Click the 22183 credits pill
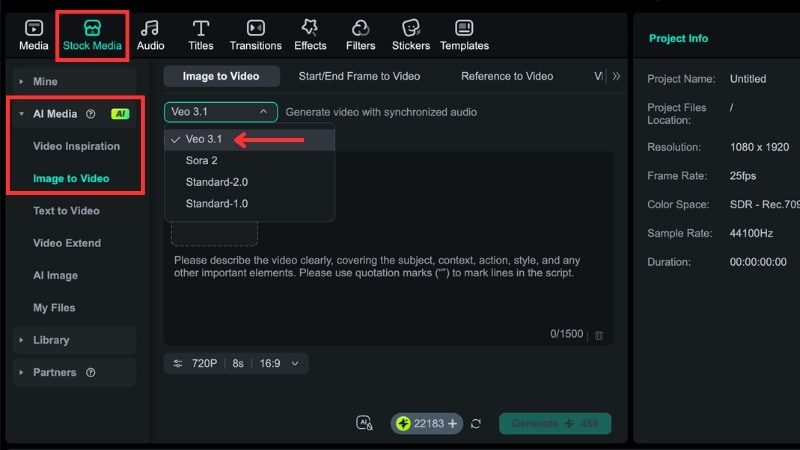The width and height of the screenshot is (800, 450). [x=427, y=423]
